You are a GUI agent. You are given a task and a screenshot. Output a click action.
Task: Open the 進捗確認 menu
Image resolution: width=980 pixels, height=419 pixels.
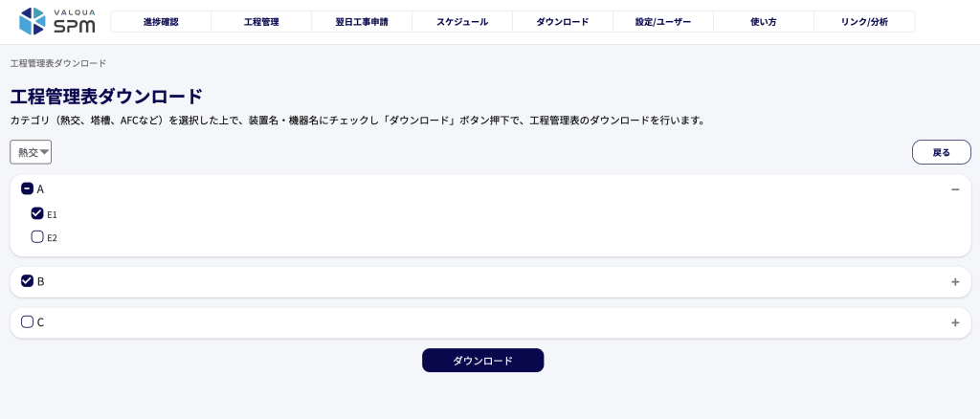point(161,22)
